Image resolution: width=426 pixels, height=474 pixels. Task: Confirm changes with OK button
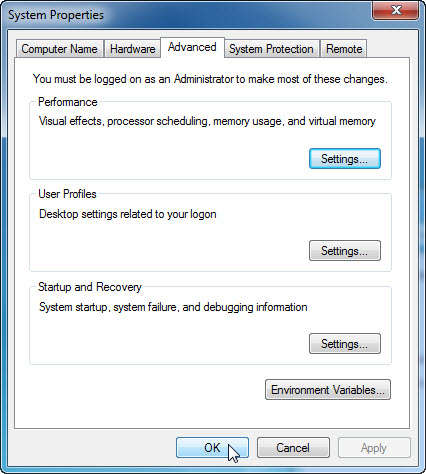[x=212, y=448]
